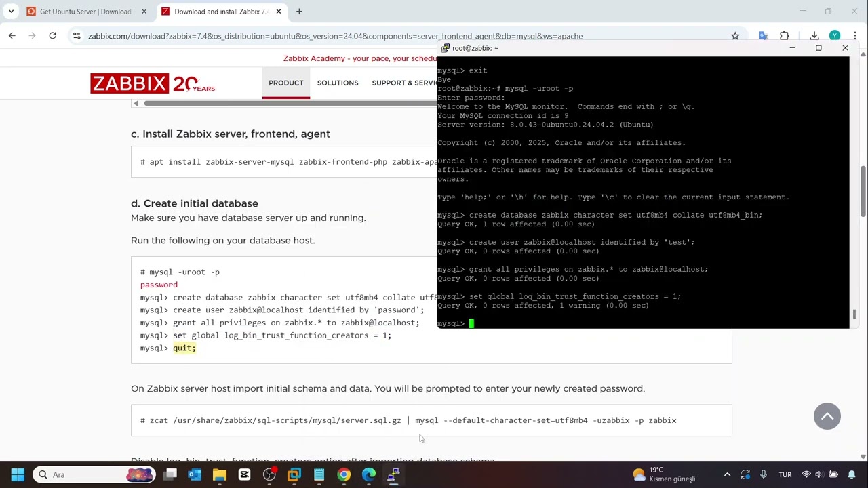Image resolution: width=868 pixels, height=488 pixels.
Task: Open File Explorer from the taskbar
Action: point(220,474)
